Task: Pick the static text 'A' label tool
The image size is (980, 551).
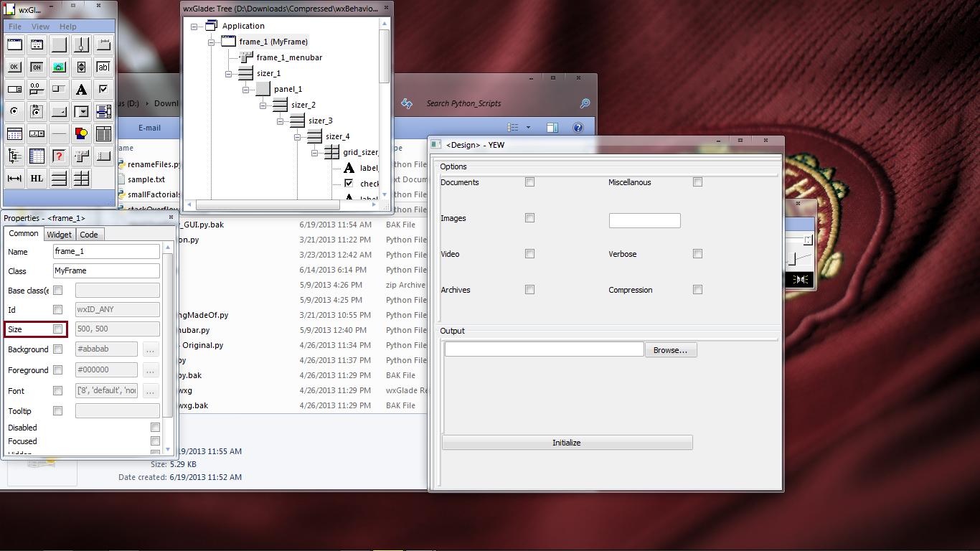Action: point(81,89)
